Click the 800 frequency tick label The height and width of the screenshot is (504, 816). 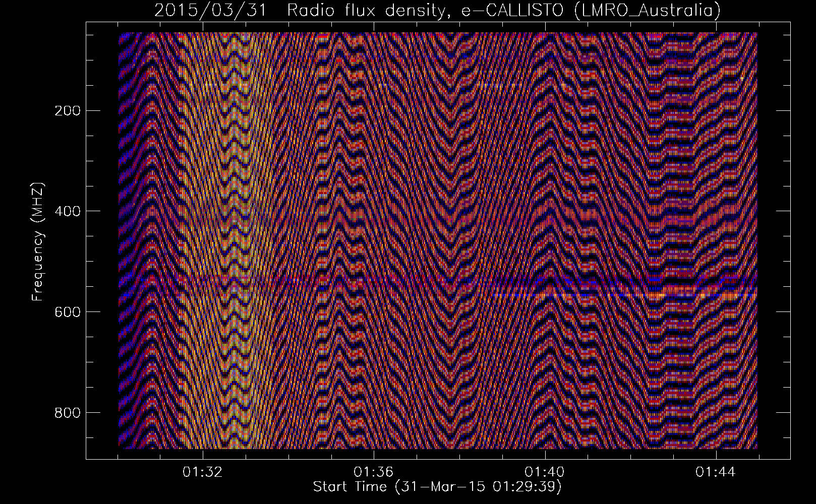[67, 413]
